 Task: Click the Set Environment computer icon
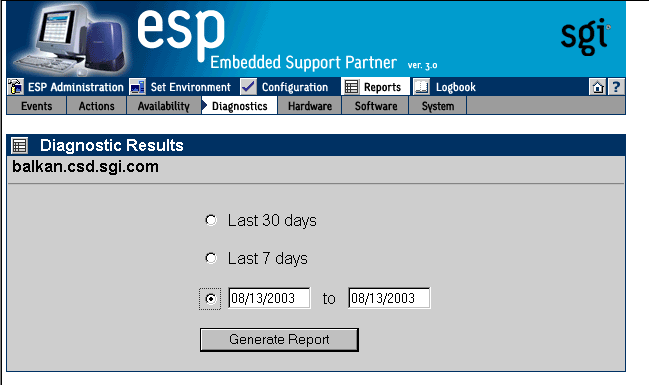[137, 87]
